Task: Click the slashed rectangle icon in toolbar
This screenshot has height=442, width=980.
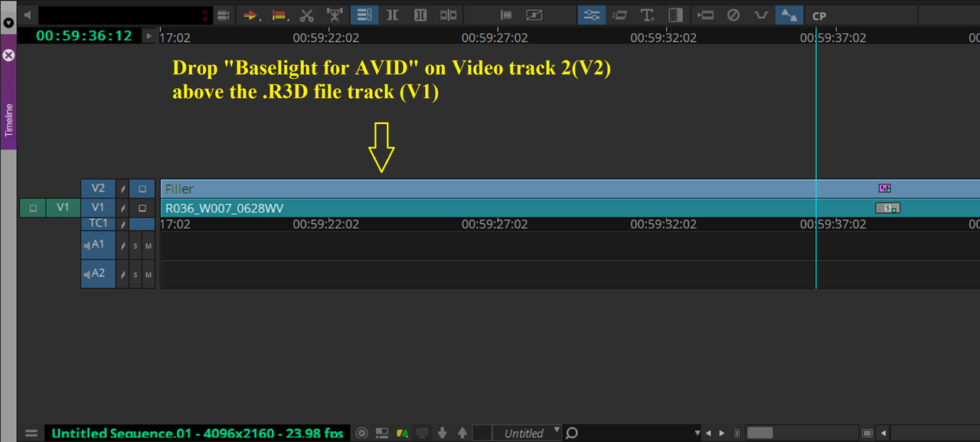Action: [534, 15]
